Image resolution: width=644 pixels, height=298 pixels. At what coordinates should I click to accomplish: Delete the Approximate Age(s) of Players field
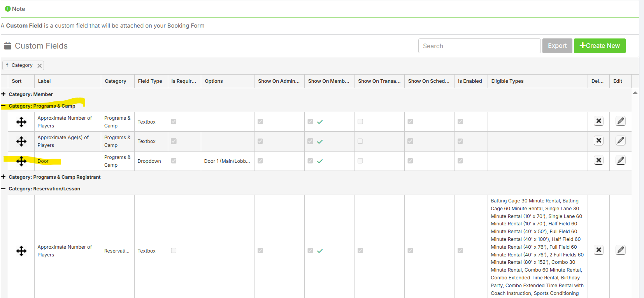(x=598, y=141)
